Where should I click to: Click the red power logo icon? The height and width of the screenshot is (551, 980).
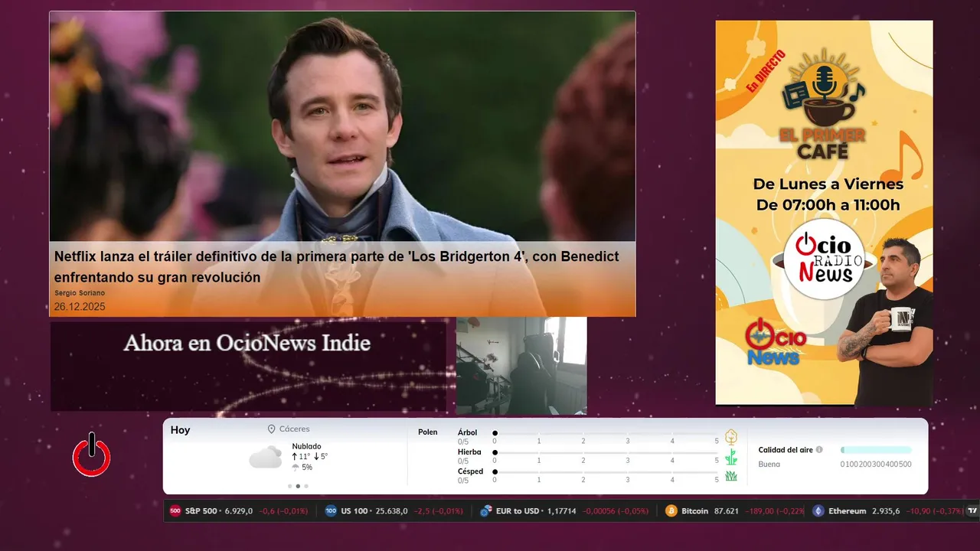[92, 455]
